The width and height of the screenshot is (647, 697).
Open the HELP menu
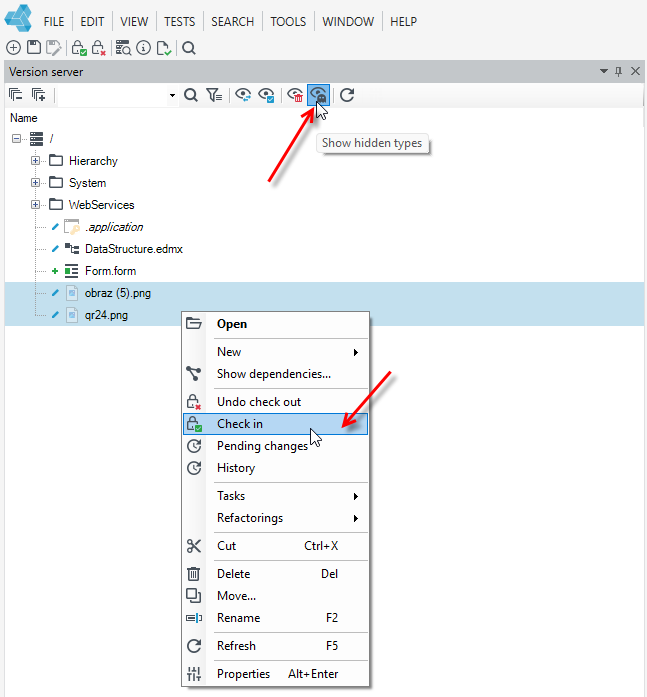(403, 21)
